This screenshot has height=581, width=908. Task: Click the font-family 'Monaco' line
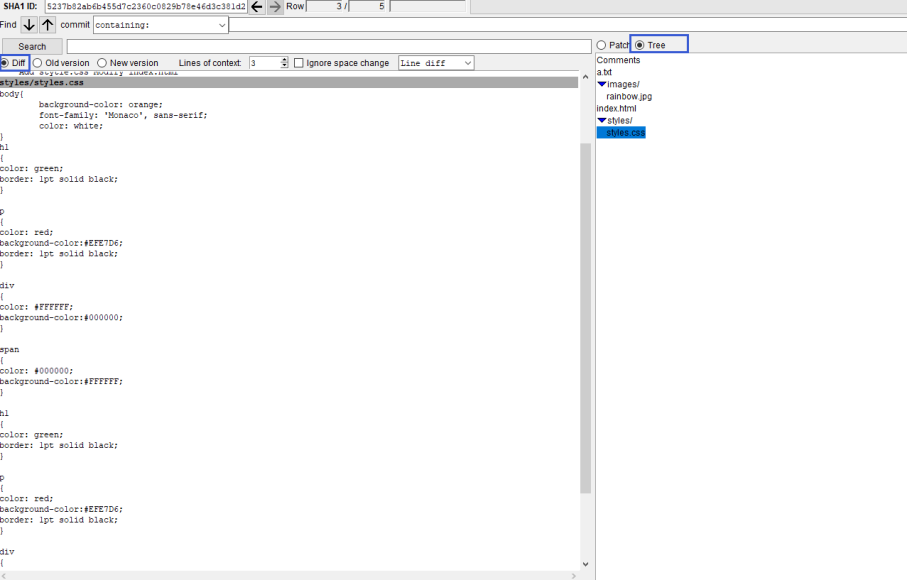click(123, 115)
